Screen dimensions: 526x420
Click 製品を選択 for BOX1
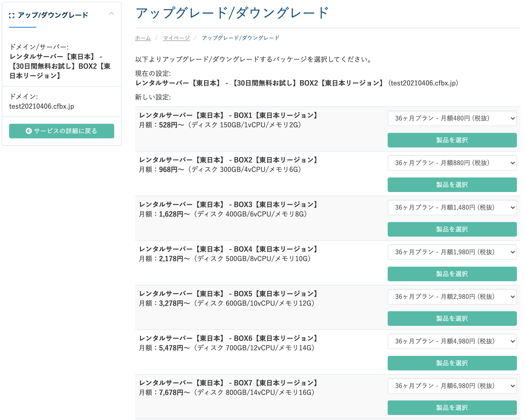(452, 140)
